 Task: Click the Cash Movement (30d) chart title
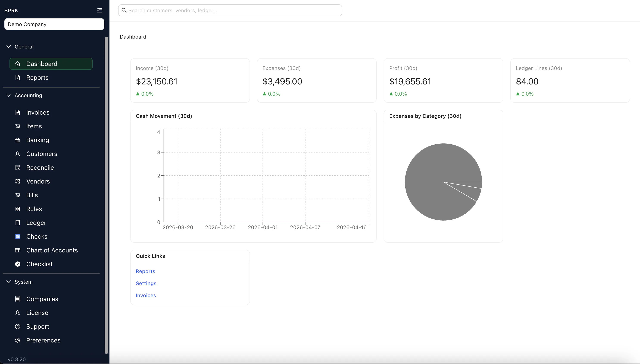164,116
